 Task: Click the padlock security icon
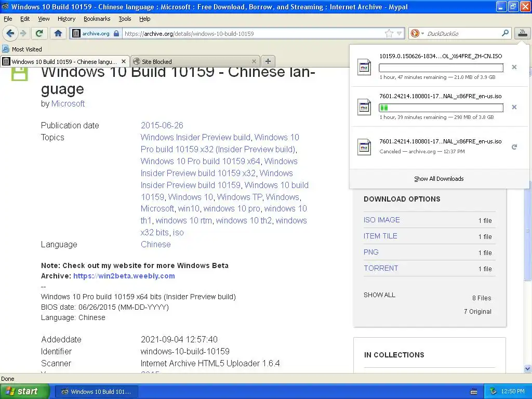(x=116, y=33)
